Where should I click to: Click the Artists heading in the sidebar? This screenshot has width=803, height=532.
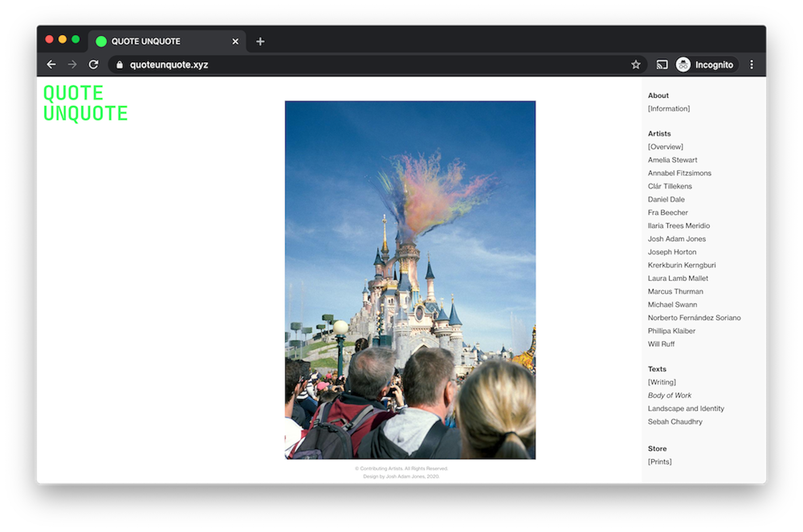[659, 134]
